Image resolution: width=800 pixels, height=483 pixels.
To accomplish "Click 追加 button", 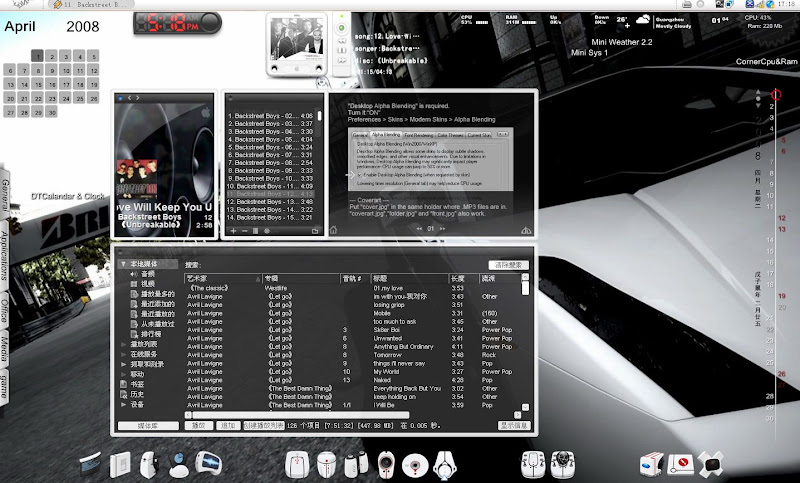I will [x=228, y=425].
